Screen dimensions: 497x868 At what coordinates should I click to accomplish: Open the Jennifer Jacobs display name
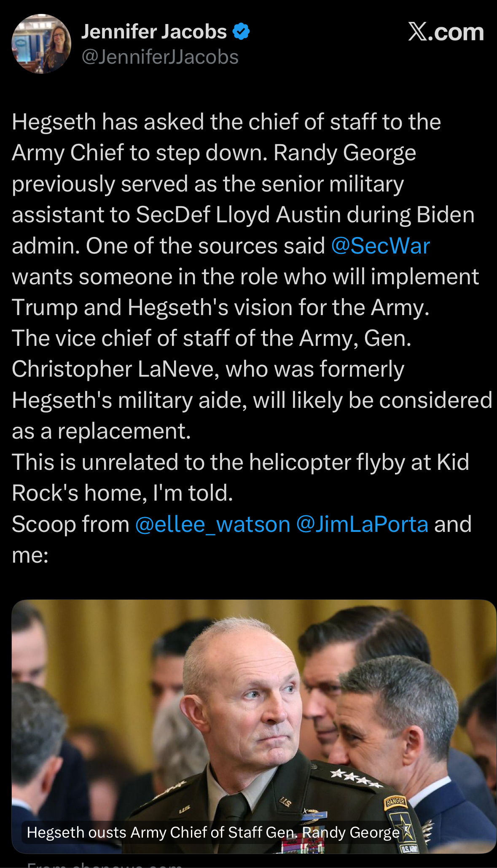154,32
